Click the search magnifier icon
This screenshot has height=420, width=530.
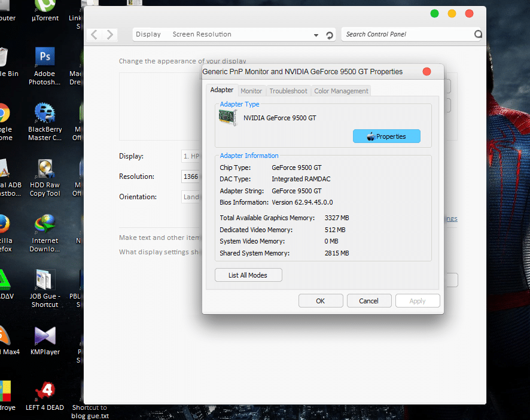coord(477,34)
